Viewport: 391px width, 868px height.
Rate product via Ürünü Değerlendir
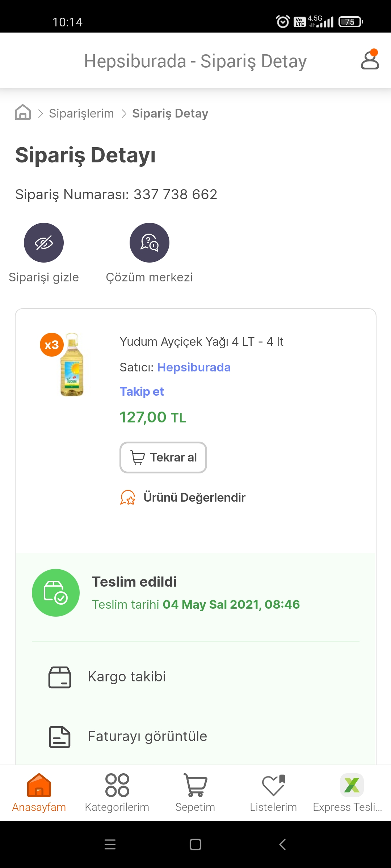click(x=183, y=498)
